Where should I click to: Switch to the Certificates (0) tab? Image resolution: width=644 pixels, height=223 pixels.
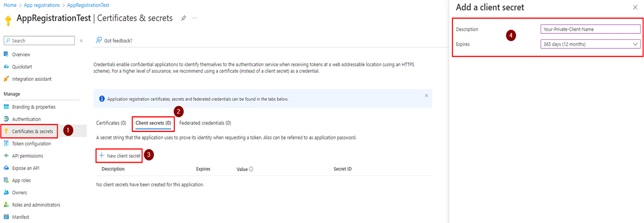coord(111,123)
